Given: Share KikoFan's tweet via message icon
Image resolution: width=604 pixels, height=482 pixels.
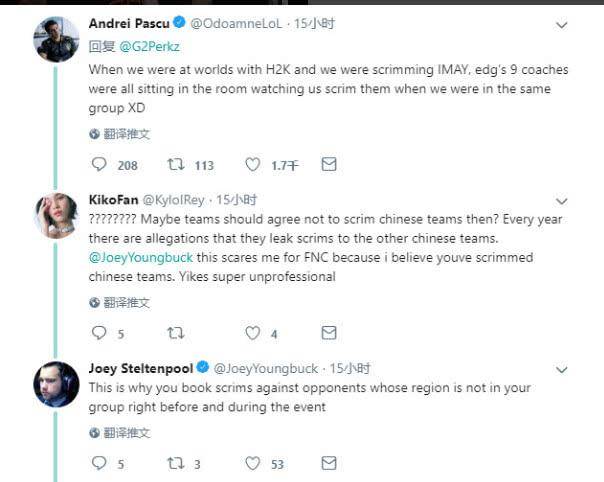Looking at the screenshot, I should click(x=328, y=333).
